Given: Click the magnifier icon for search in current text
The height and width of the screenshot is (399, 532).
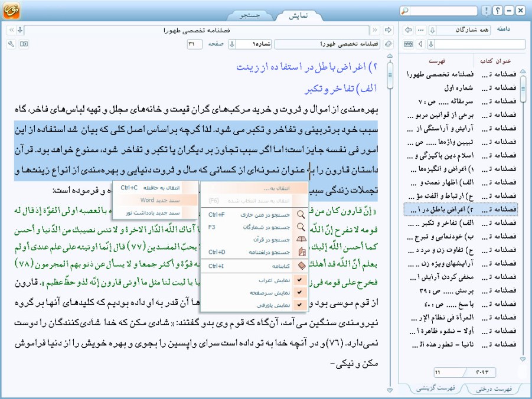Looking at the screenshot, I should click(301, 214).
